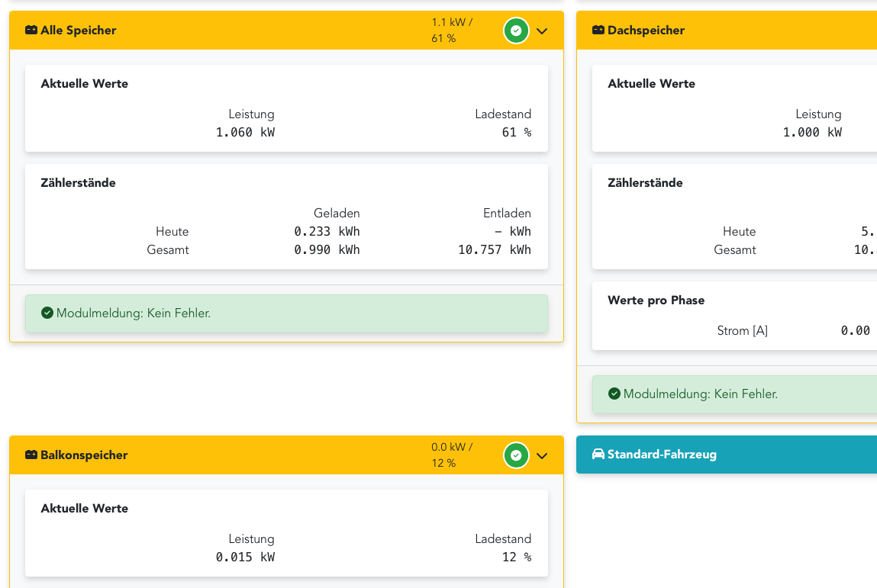Click the Alle Speicher header title
Image resolution: width=877 pixels, height=588 pixels.
coord(79,31)
